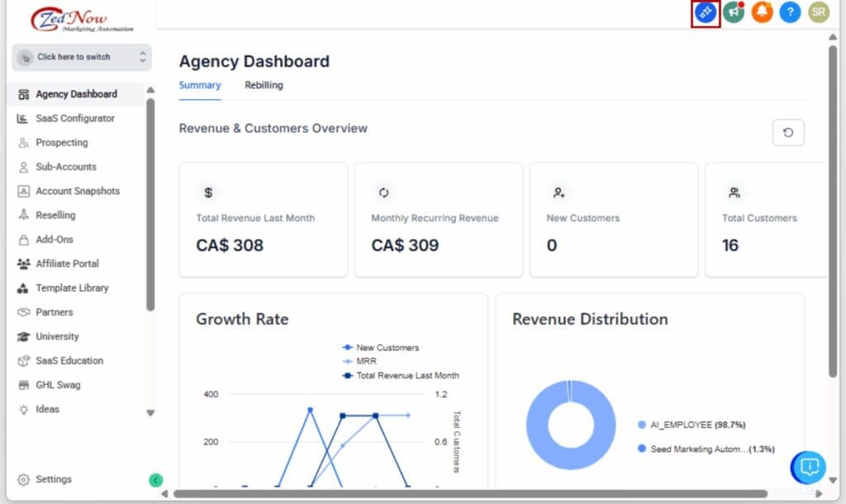Screen dimensions: 846x504
Task: Open the Prospecting tool
Action: point(64,142)
